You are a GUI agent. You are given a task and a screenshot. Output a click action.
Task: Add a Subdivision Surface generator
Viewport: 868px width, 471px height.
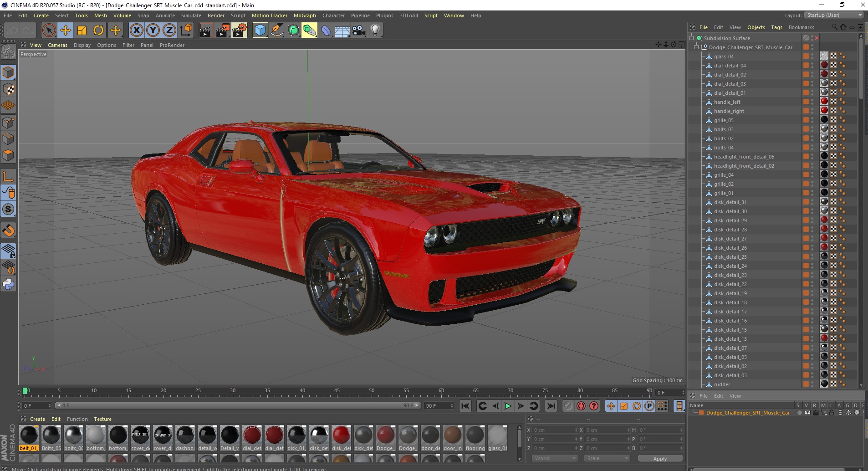(x=293, y=31)
